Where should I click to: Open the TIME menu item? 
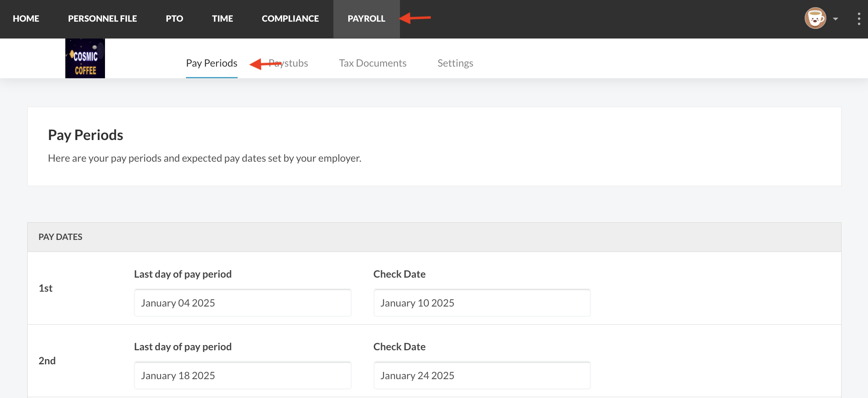coord(222,19)
